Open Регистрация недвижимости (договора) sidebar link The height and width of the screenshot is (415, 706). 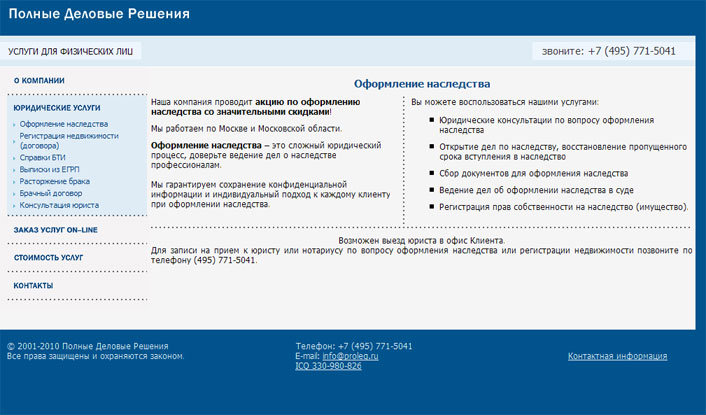[69, 140]
